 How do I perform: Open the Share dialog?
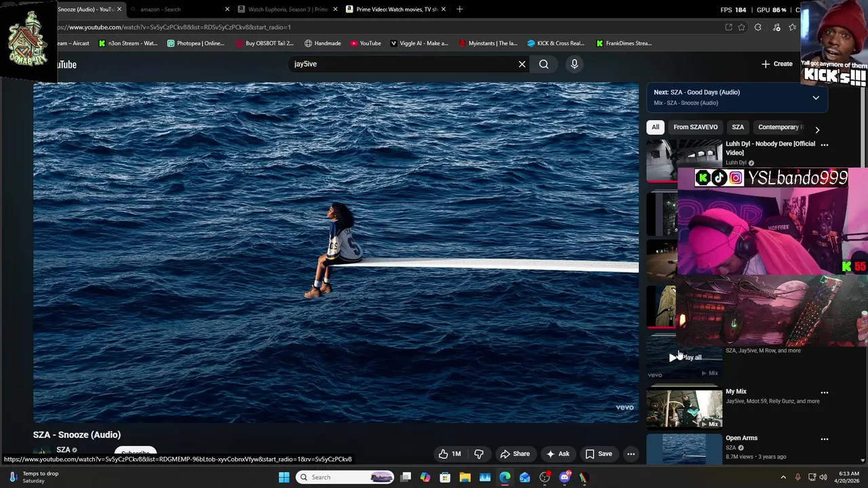coord(515,454)
